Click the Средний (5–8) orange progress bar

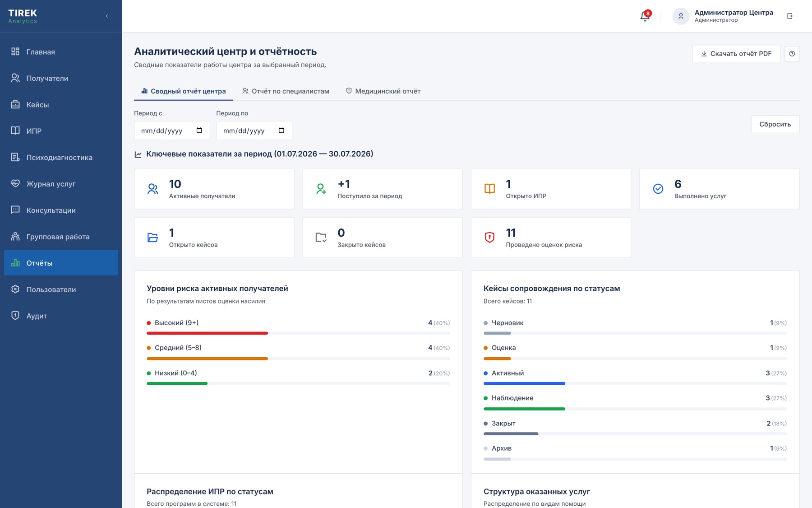(207, 359)
